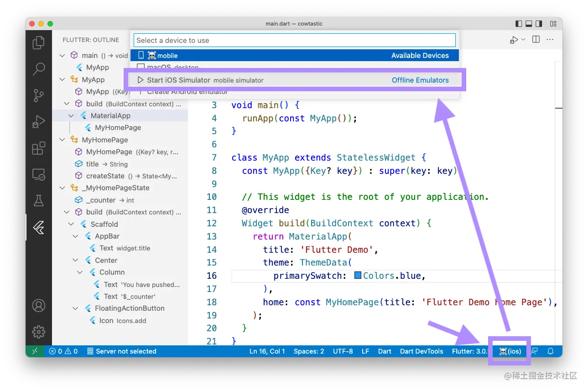This screenshot has width=588, height=391.
Task: Select the title String outline item
Action: [x=120, y=164]
